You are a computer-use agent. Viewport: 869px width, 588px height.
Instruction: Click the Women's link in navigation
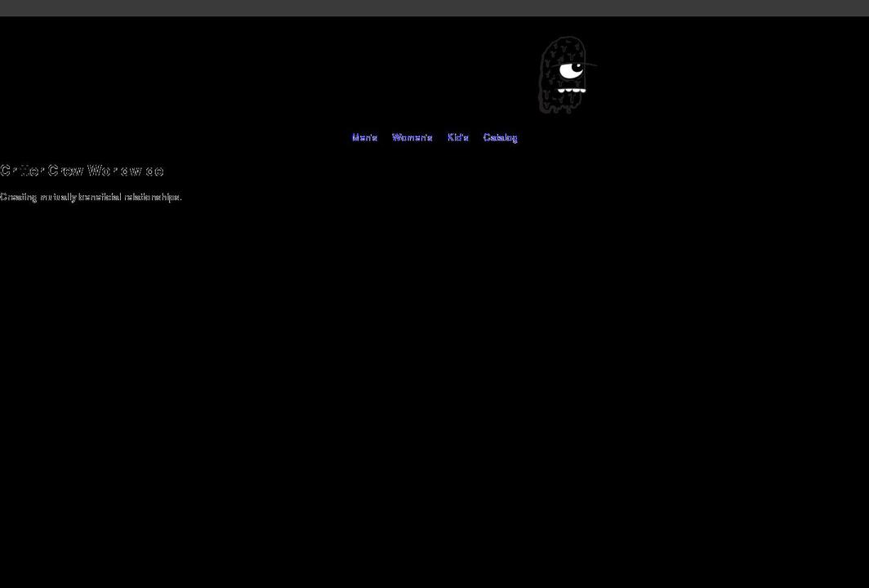pyautogui.click(x=412, y=137)
